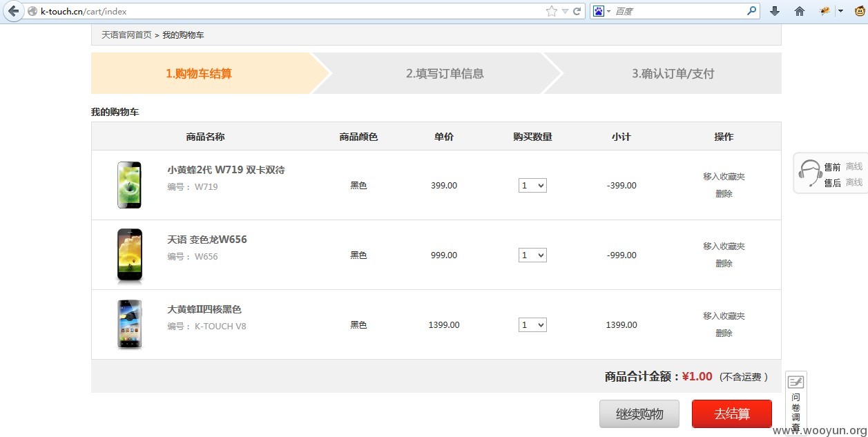Screen dimensions: 868x437
Task: Click 天语官网首页 breadcrumb link
Action: 126,35
